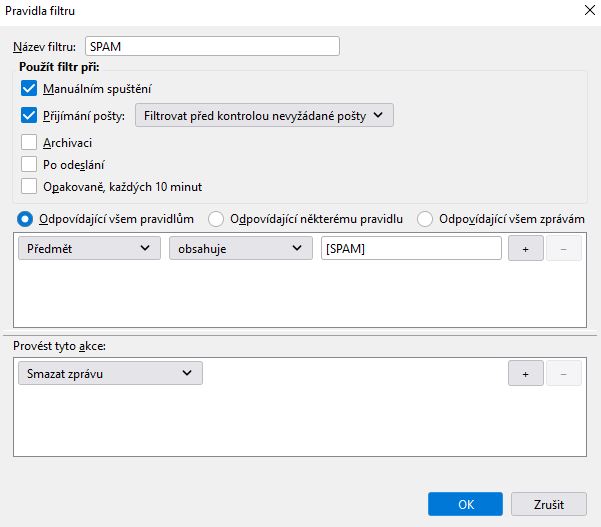The height and width of the screenshot is (527, 601).
Task: Expand the Předmět field dropdown
Action: 89,249
